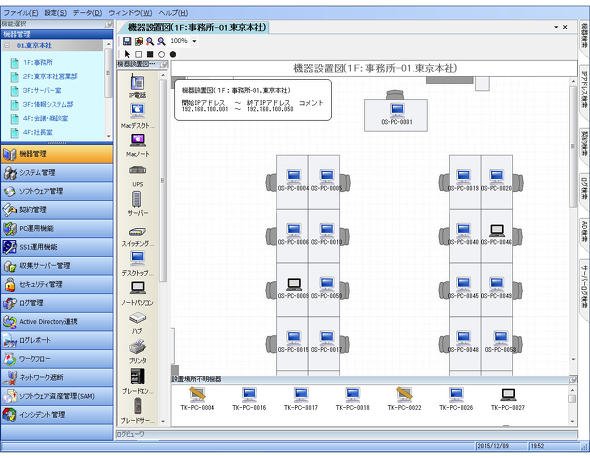Toggle pin on the device palette panel header
Screen dimensions: 590x458
pyautogui.click(x=164, y=65)
